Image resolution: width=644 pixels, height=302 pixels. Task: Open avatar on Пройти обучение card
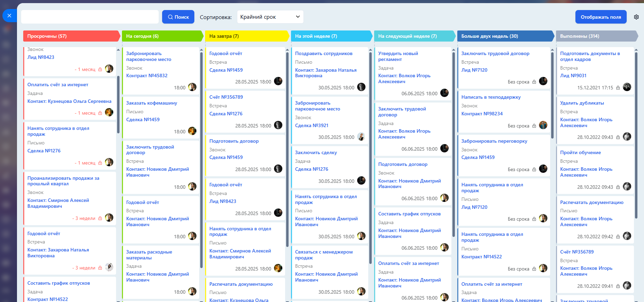[x=627, y=186]
